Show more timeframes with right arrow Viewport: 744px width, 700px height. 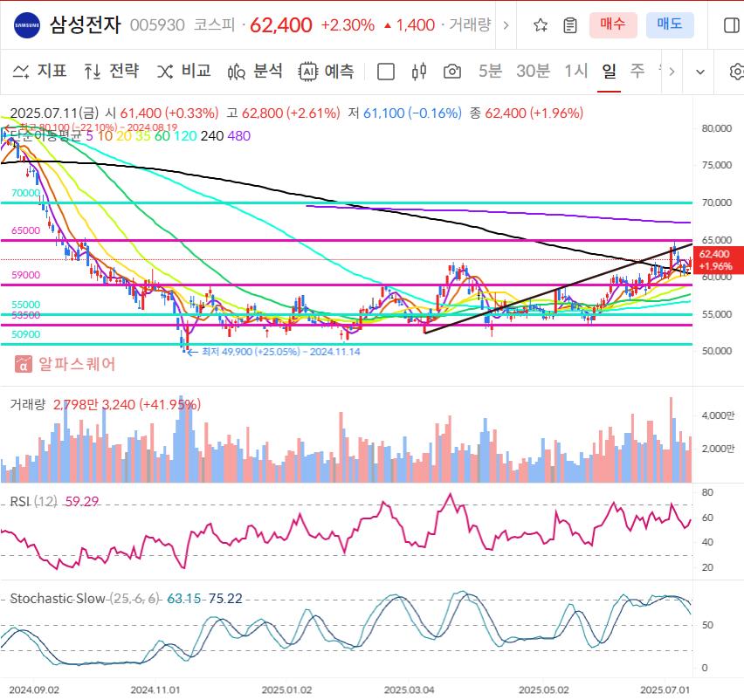tap(672, 72)
